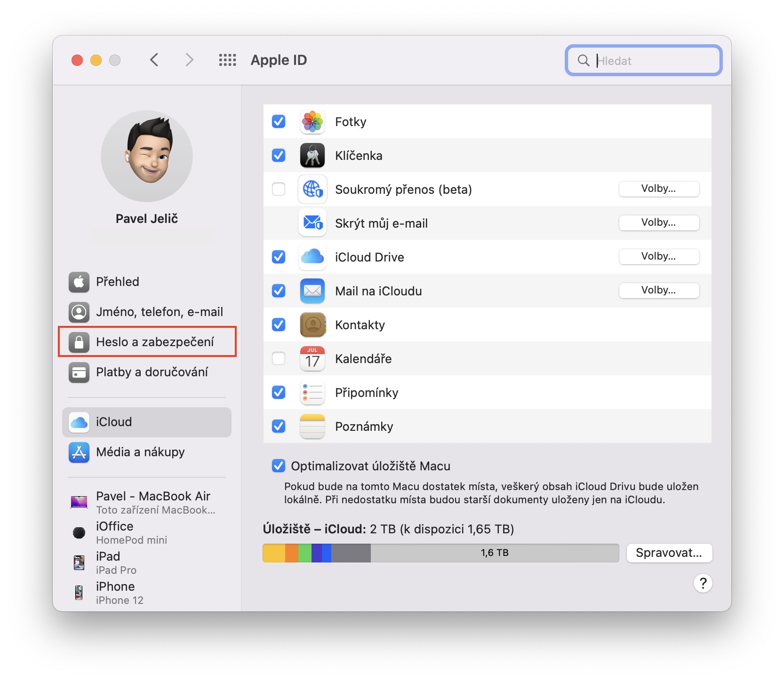Click the lock icon for Heslo a zabezpečení
This screenshot has width=784, height=681.
pos(79,342)
